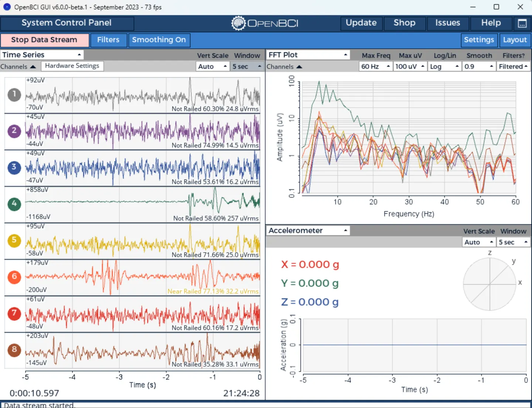The image size is (532, 408).
Task: Toggle channel 4 green circle button
Action: point(14,204)
